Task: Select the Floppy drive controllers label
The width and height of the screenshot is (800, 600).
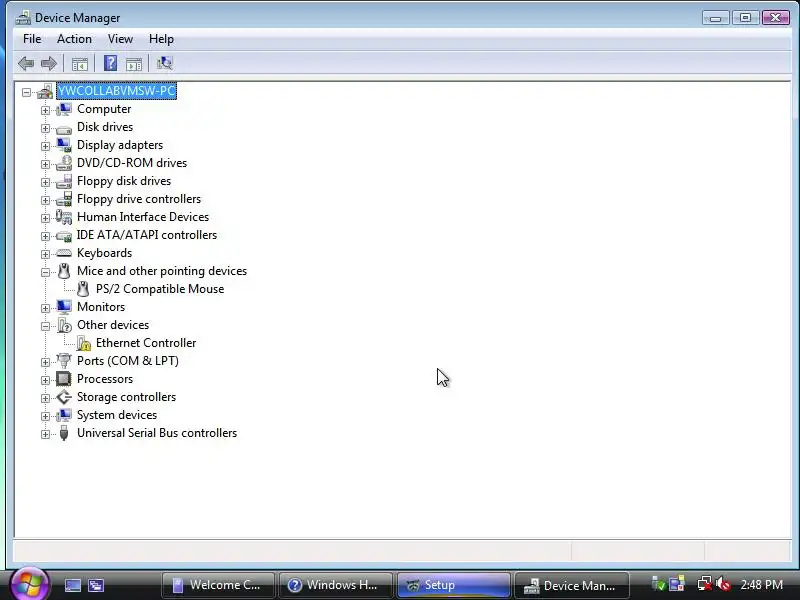Action: (139, 199)
